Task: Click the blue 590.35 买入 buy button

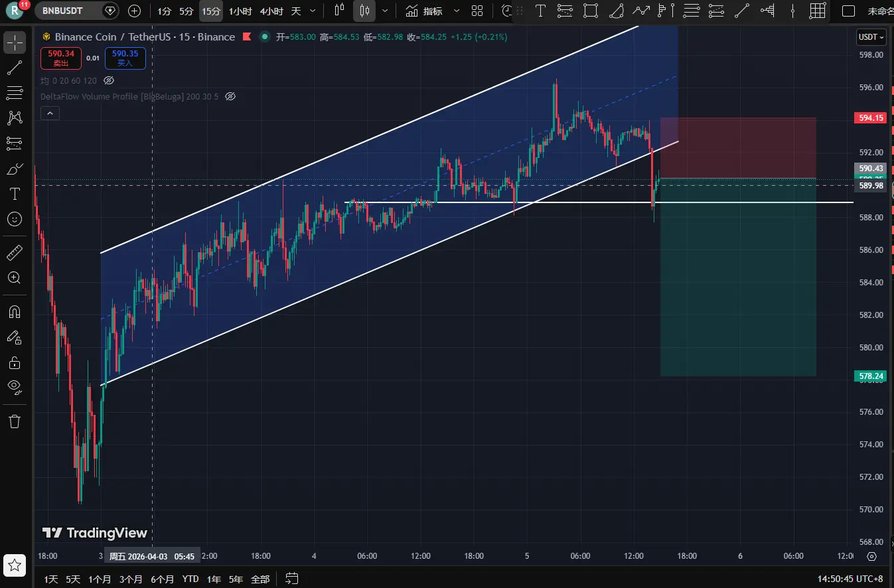Action: (125, 58)
